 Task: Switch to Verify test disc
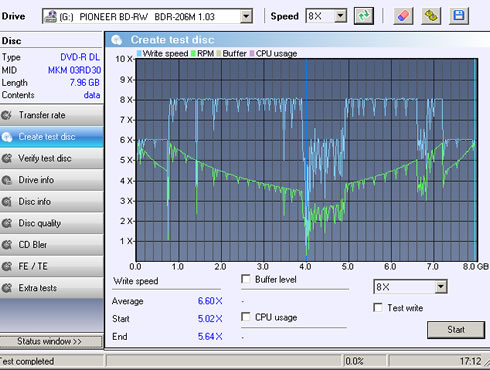click(52, 158)
